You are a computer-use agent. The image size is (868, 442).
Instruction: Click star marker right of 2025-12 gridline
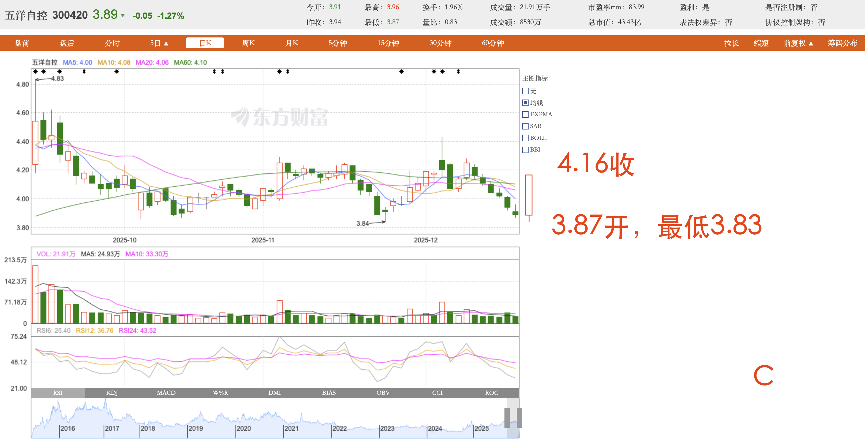(x=434, y=71)
